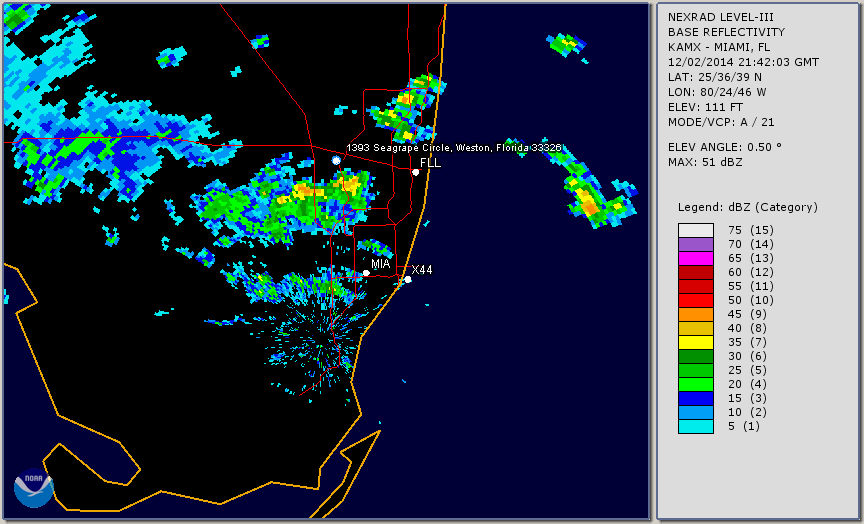This screenshot has height=524, width=864.
Task: Select the 55 dBZ legend swatch
Action: coord(696,287)
